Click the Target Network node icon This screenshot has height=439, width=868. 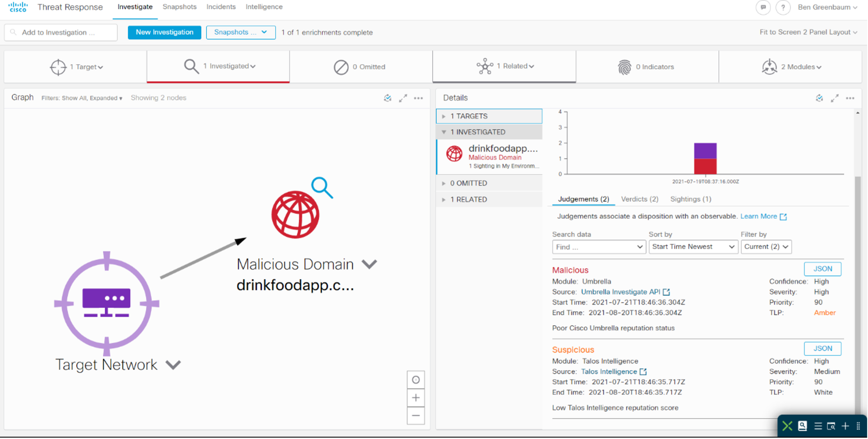(107, 303)
